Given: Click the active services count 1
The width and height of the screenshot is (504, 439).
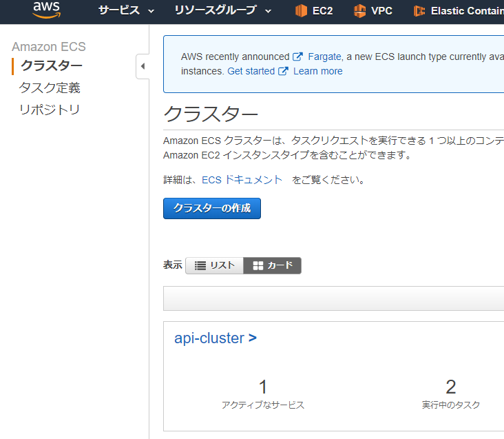Looking at the screenshot, I should [x=263, y=387].
